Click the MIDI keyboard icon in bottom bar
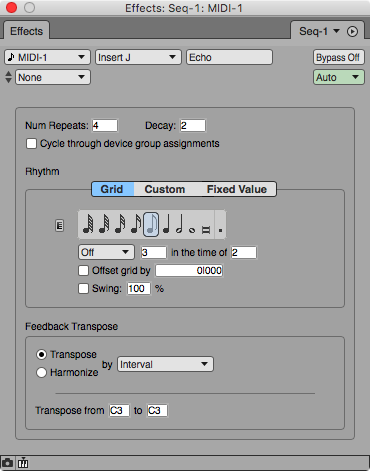This screenshot has width=370, height=471. pos(23,463)
